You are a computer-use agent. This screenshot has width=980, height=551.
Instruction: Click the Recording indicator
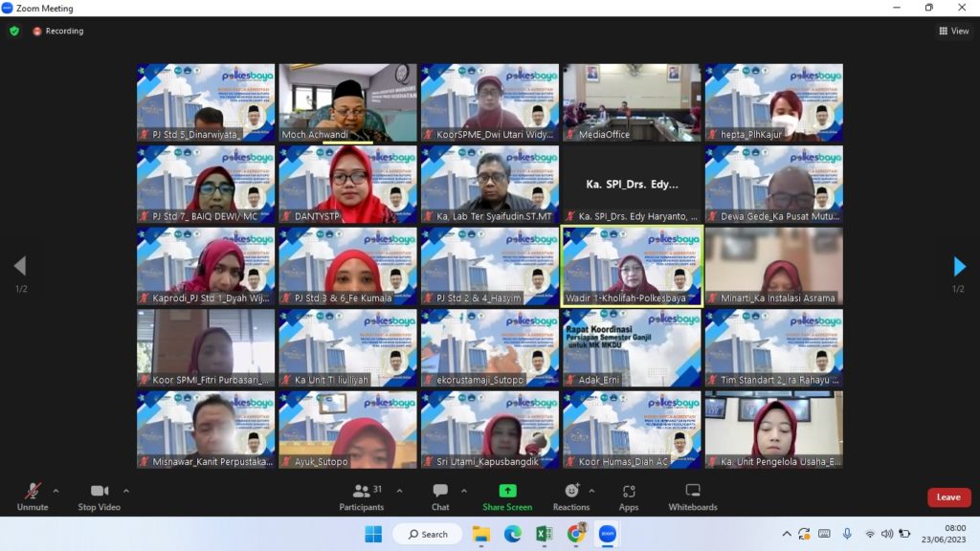58,31
